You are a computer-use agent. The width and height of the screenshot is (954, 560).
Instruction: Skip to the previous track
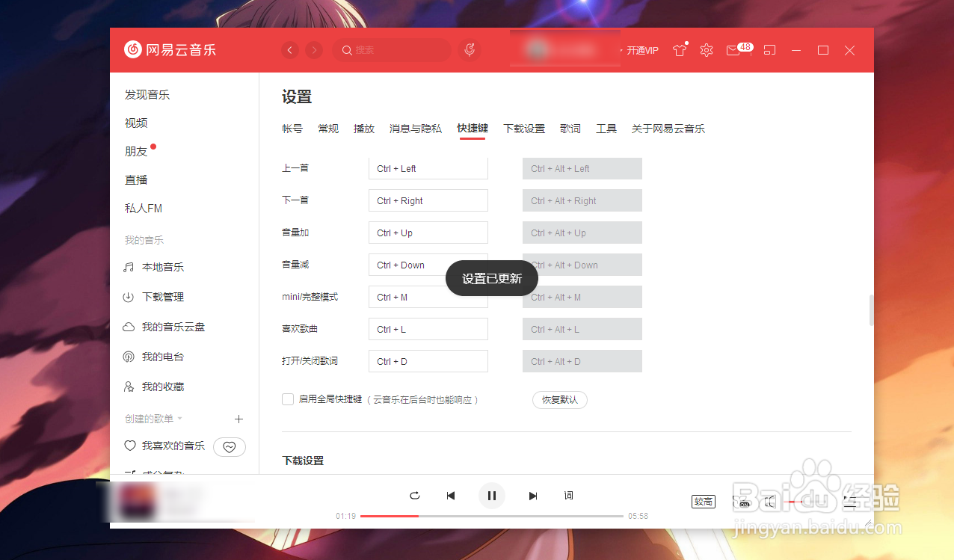(451, 496)
